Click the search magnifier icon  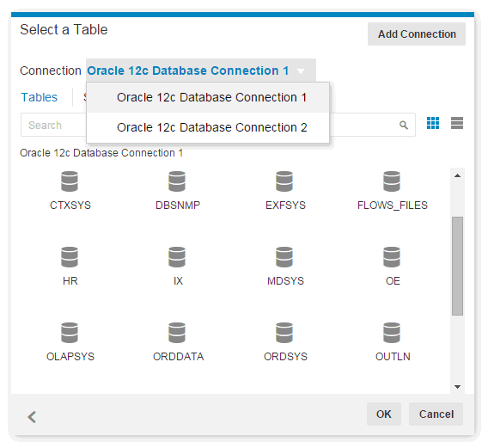404,125
